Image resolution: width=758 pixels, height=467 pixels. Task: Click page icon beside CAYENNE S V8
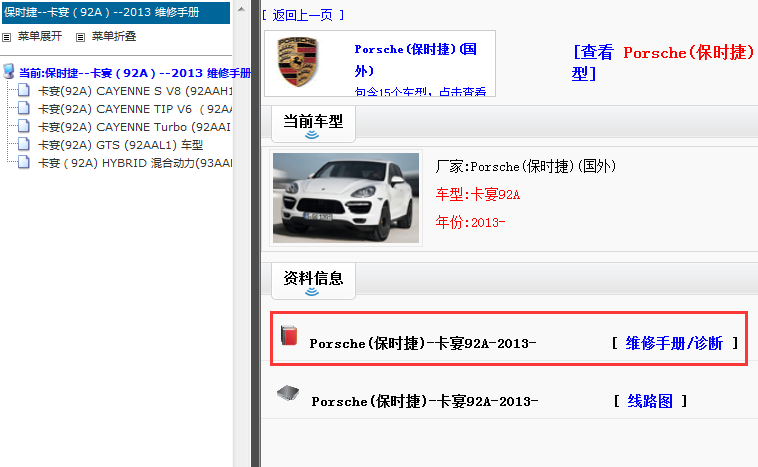point(24,90)
